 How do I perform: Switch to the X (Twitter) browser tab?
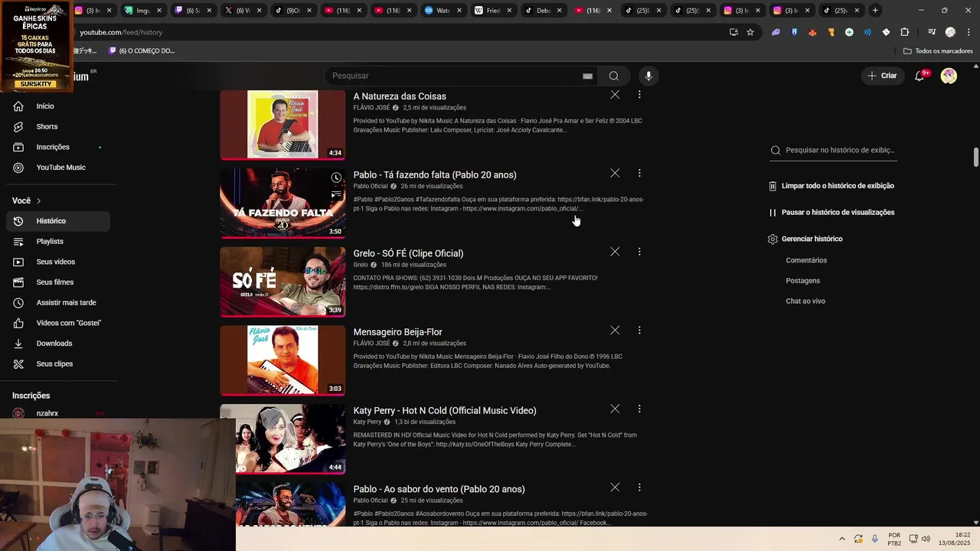(x=242, y=11)
